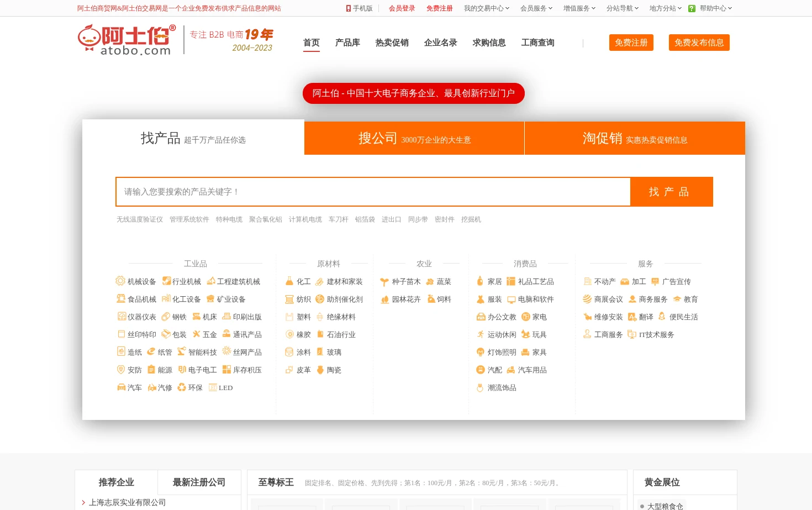Open 增值服务 dropdown

point(579,8)
